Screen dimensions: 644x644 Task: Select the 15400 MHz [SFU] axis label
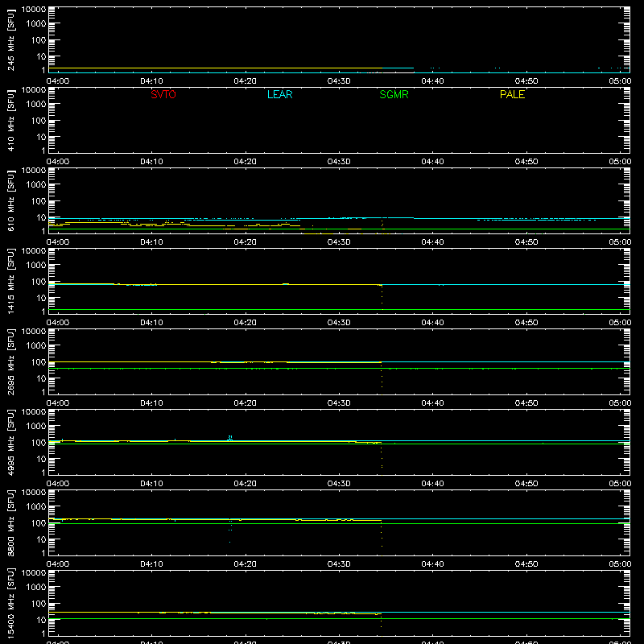coord(11,603)
